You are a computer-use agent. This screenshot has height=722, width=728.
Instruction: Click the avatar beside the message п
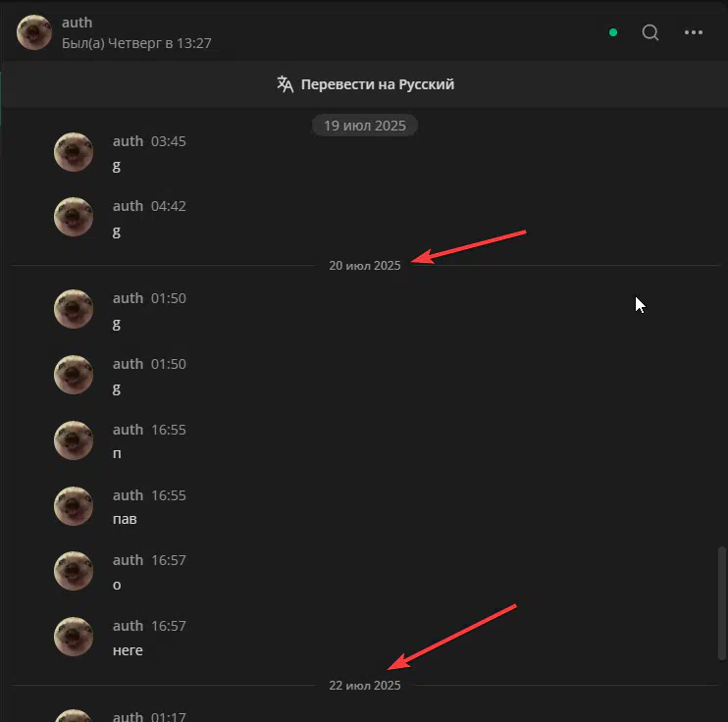(74, 440)
